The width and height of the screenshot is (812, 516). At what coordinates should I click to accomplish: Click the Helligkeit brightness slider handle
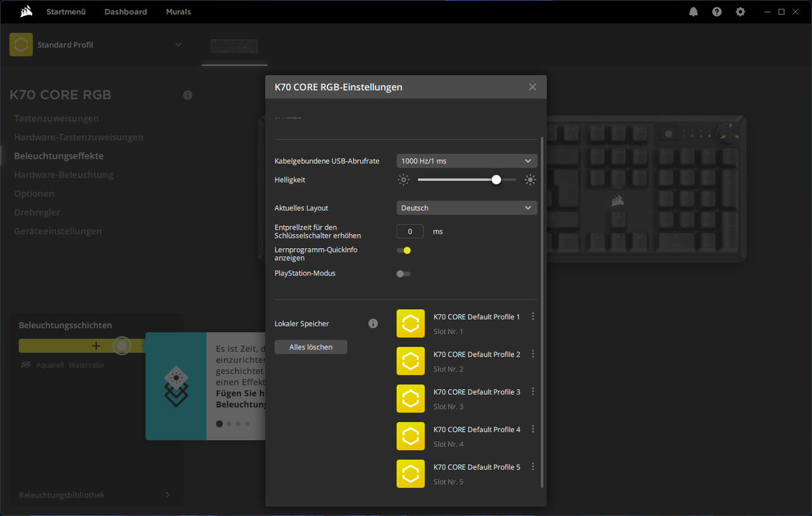(496, 180)
